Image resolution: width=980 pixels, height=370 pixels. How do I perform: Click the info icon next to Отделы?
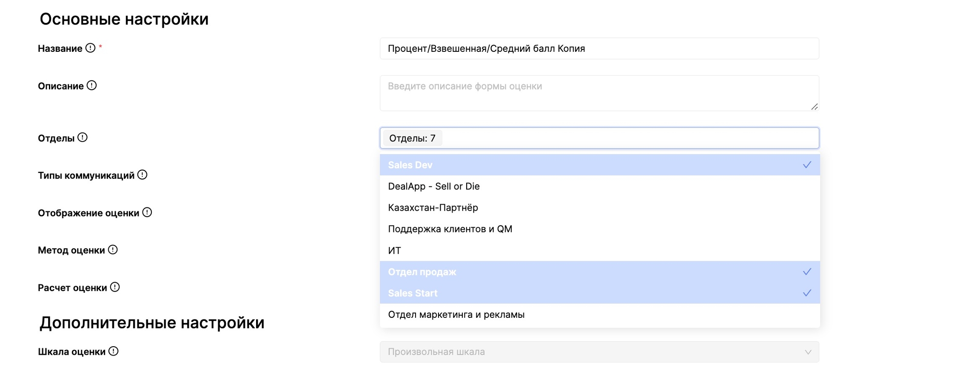(83, 138)
